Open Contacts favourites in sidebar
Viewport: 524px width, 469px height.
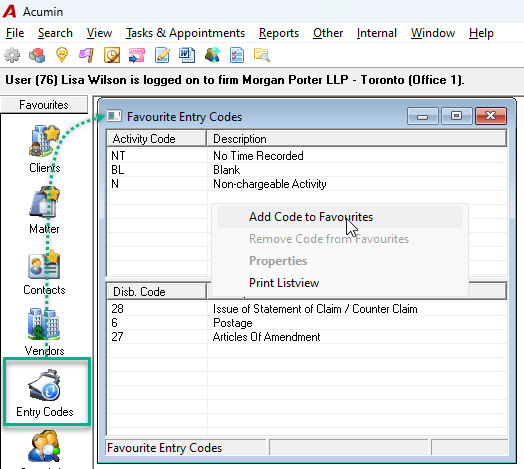coord(44,272)
